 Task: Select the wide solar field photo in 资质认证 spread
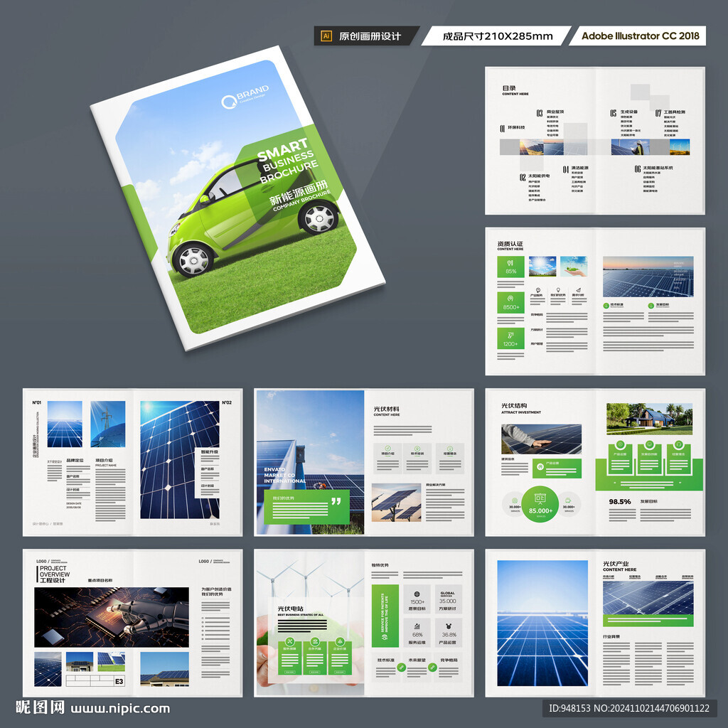[648, 277]
